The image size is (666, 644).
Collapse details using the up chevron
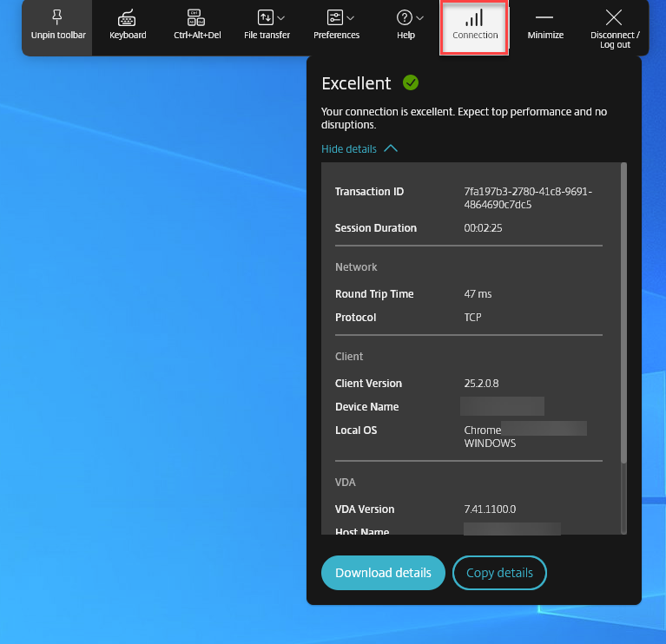(391, 148)
